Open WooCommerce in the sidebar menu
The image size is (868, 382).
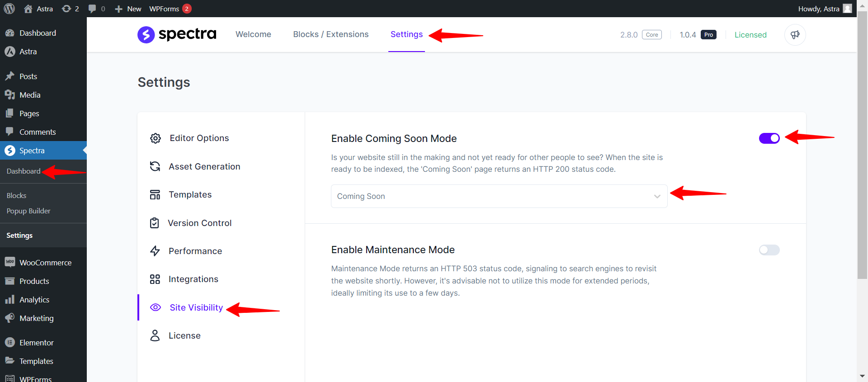coord(45,263)
